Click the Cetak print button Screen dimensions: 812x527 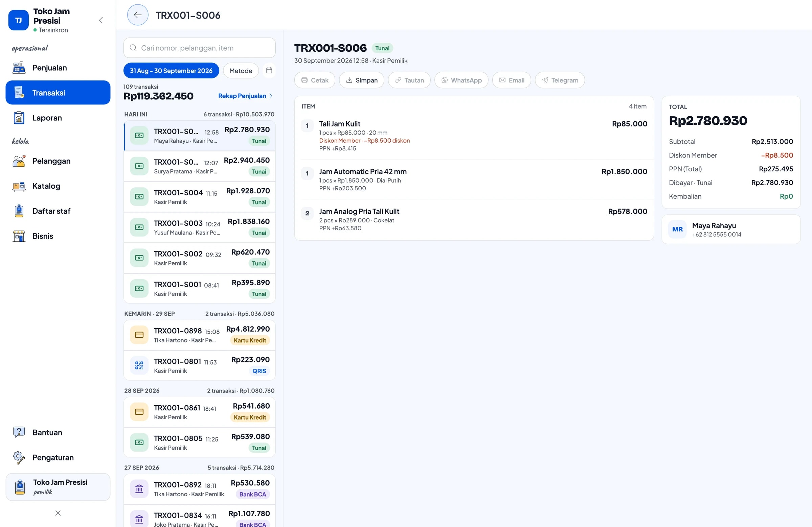315,80
